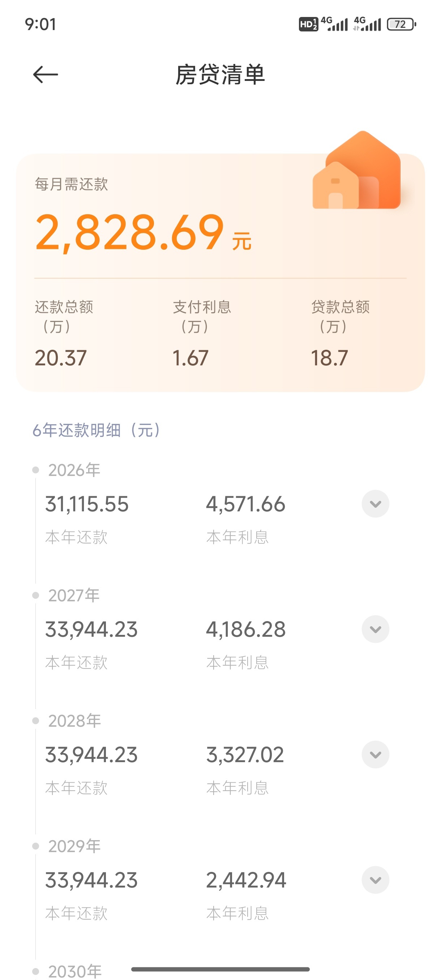Select the 2026年 timeline marker dot
441x980 pixels.
(x=36, y=470)
